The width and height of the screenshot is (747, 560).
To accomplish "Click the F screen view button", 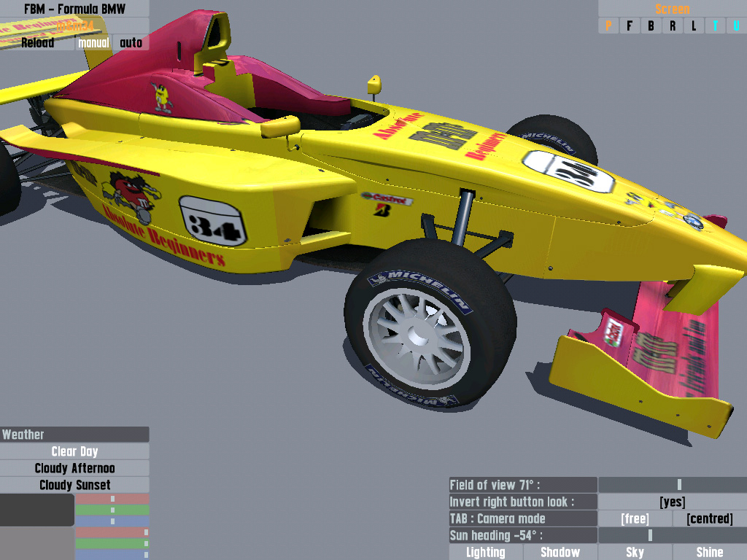I will pyautogui.click(x=630, y=26).
